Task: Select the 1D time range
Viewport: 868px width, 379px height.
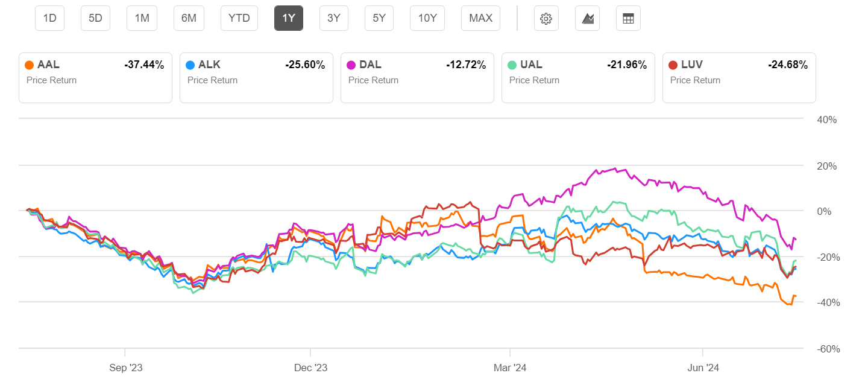Action: [x=50, y=18]
